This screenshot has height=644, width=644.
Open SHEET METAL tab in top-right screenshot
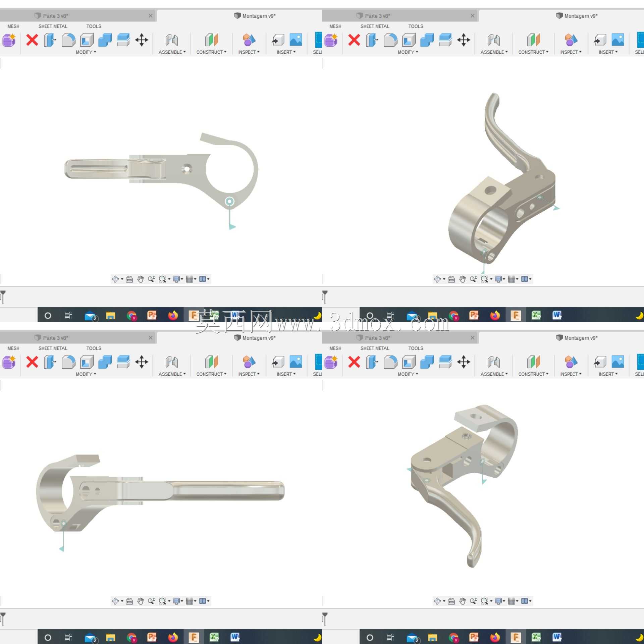375,26
